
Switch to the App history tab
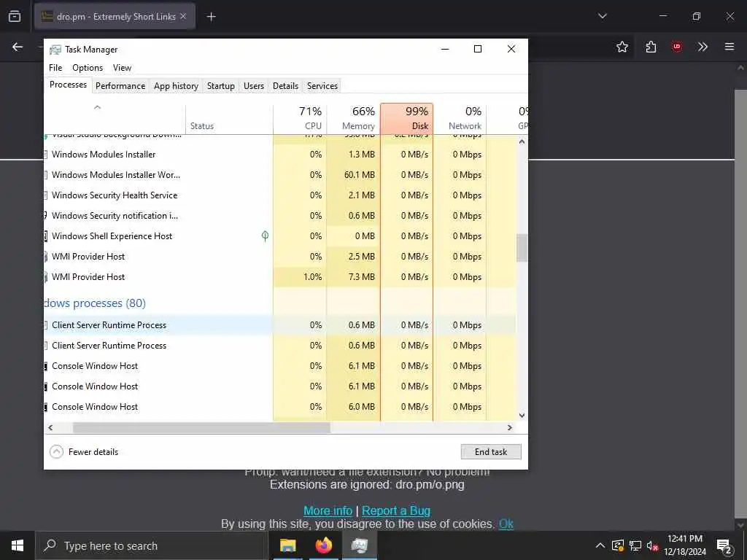click(x=176, y=86)
